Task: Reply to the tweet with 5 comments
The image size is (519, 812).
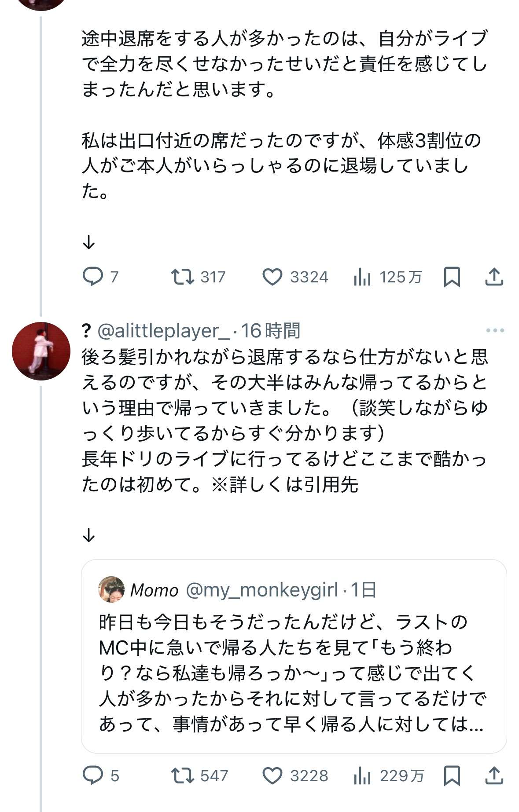Action: click(x=93, y=775)
